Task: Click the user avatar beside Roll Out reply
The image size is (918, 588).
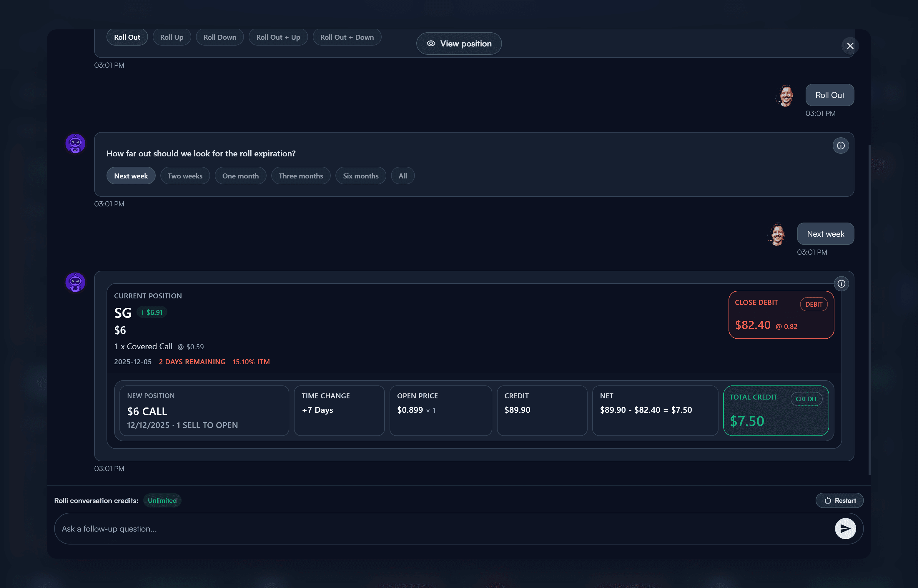Action: (x=785, y=96)
